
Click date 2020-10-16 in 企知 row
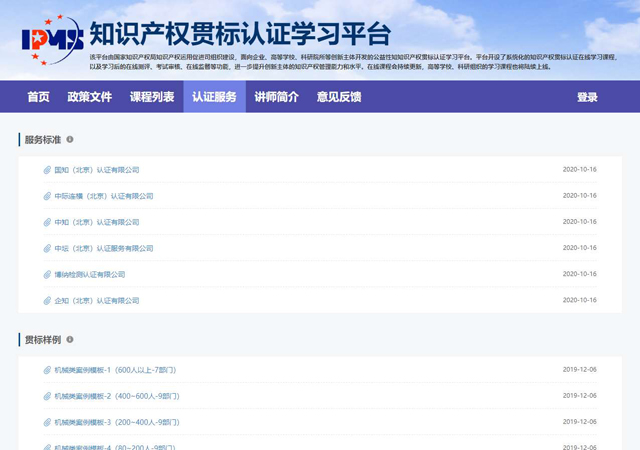click(x=580, y=300)
